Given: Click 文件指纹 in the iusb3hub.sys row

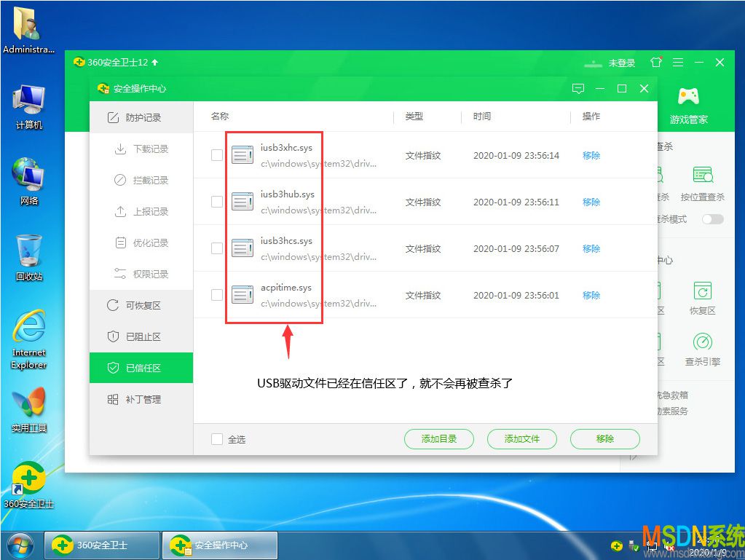Looking at the screenshot, I should 423,202.
